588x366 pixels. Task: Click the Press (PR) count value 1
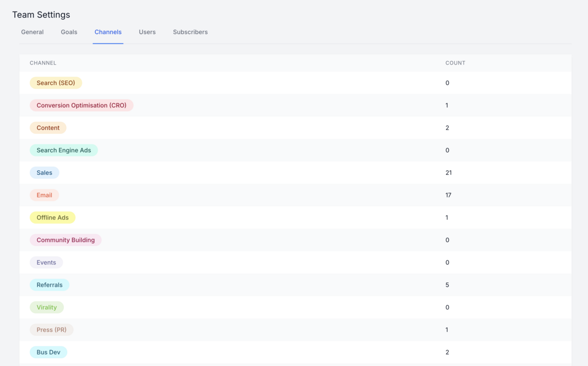(x=447, y=330)
